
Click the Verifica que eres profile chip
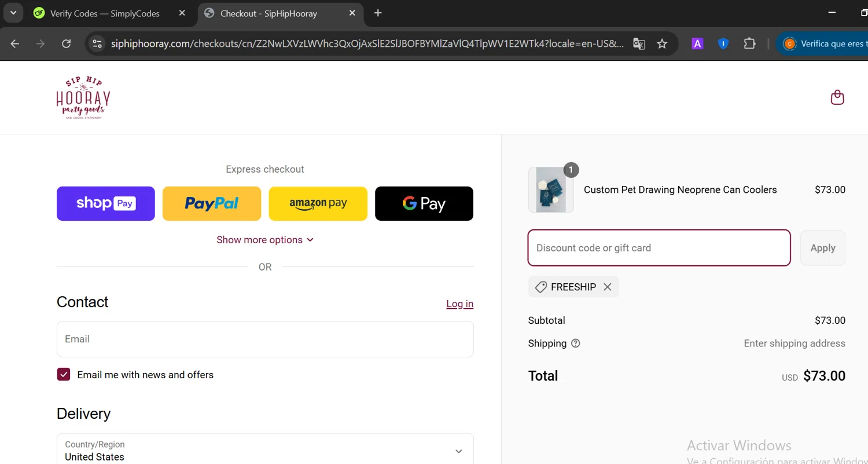pyautogui.click(x=822, y=43)
